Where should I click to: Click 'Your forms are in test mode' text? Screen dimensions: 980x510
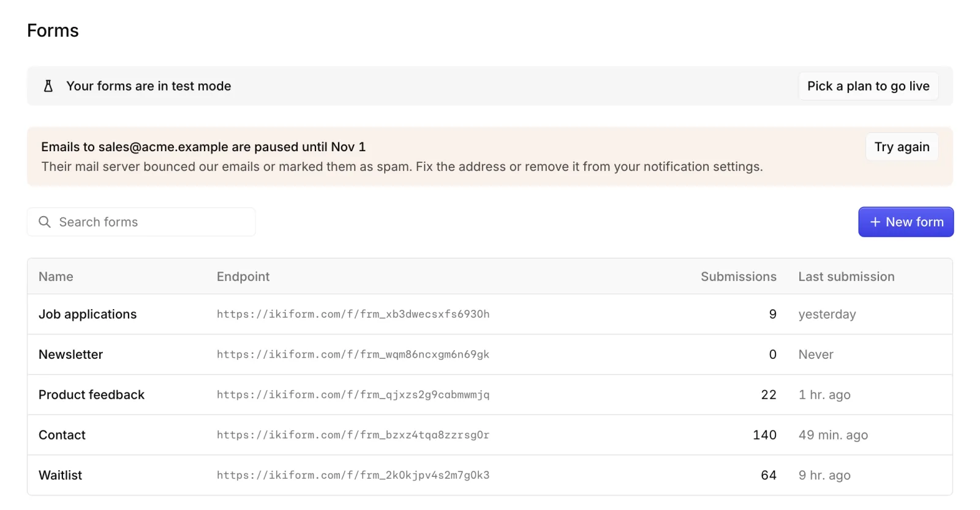point(149,86)
